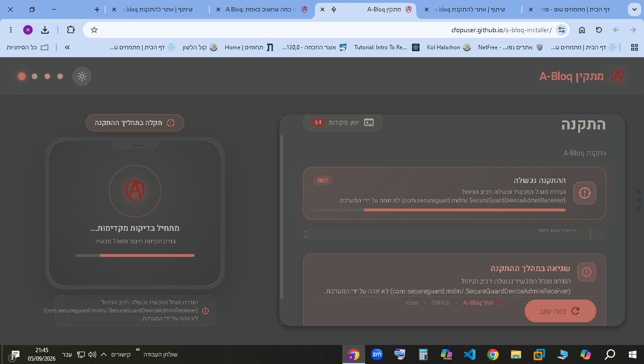Expand the שולחן העבודה desktop toolbar chevron
The height and width of the screenshot is (364, 644).
138,350
